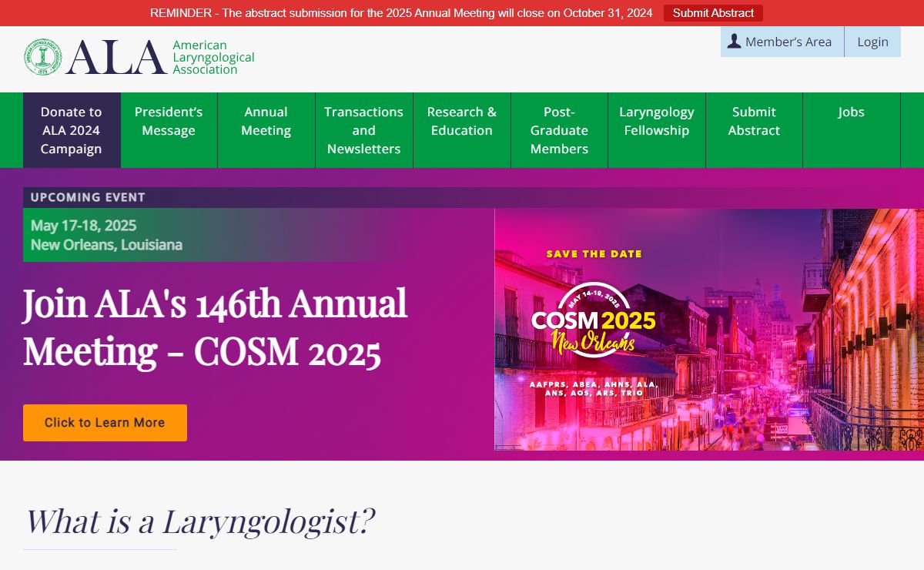924x570 pixels.
Task: Click the UPCOMING EVENT label
Action: (88, 197)
